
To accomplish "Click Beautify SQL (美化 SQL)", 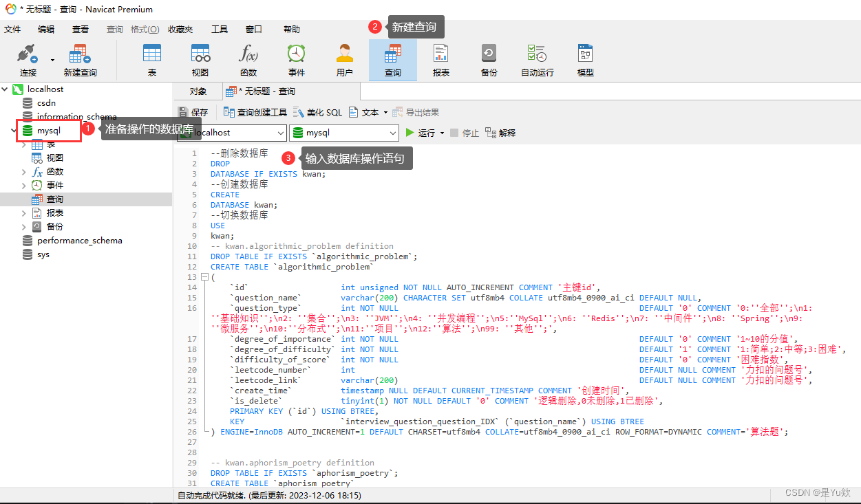I will (x=317, y=112).
